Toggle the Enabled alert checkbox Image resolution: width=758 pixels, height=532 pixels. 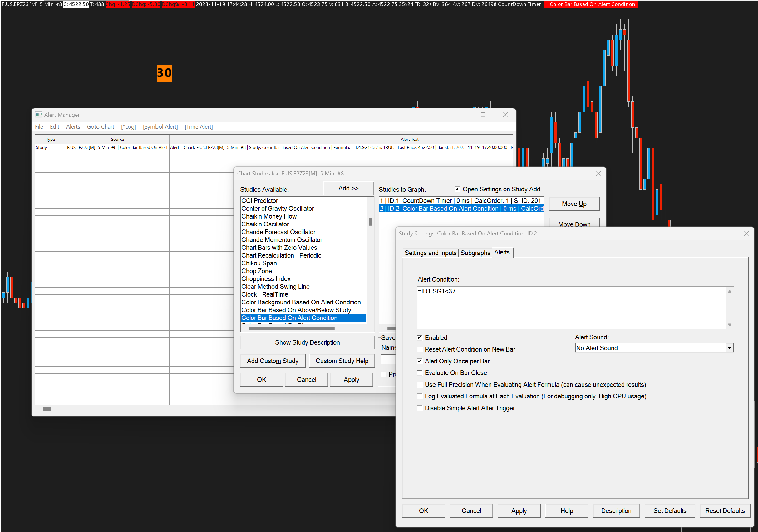point(419,337)
